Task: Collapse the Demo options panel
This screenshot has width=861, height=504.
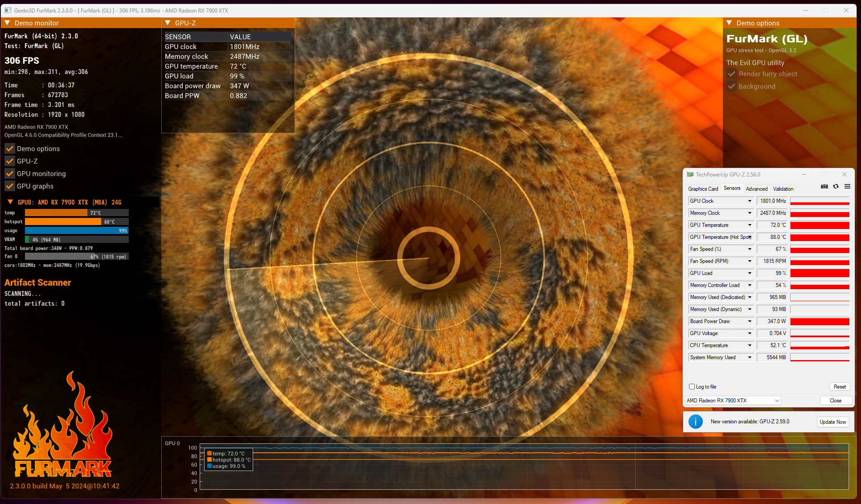Action: (x=729, y=23)
